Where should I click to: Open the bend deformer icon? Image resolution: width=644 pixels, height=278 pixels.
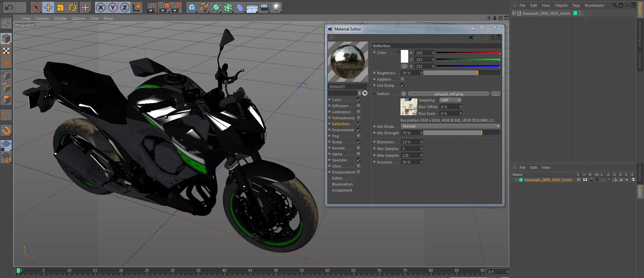tap(240, 7)
